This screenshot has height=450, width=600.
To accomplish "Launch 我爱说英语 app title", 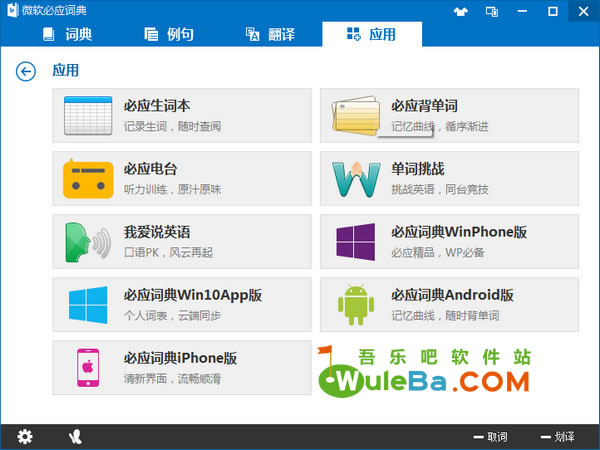I will [x=157, y=232].
